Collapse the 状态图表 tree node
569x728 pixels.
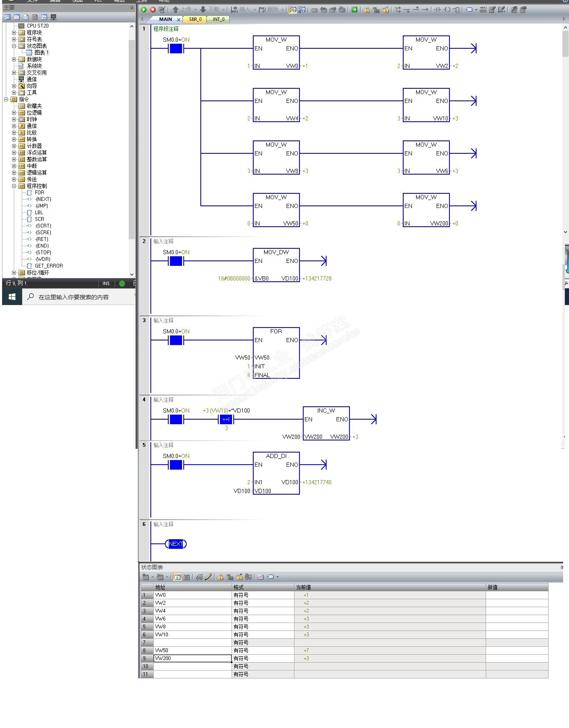tap(14, 46)
